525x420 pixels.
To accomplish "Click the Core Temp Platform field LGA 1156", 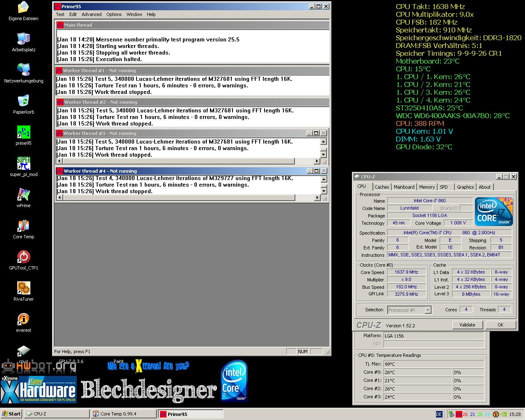I will 434,336.
